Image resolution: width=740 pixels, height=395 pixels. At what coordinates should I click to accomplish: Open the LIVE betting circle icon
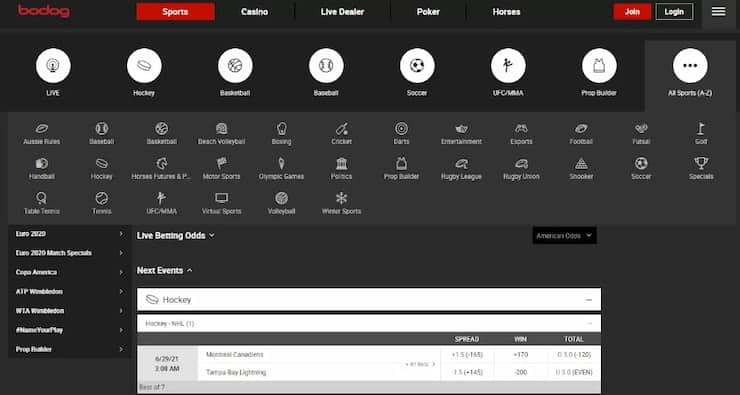pyautogui.click(x=53, y=66)
